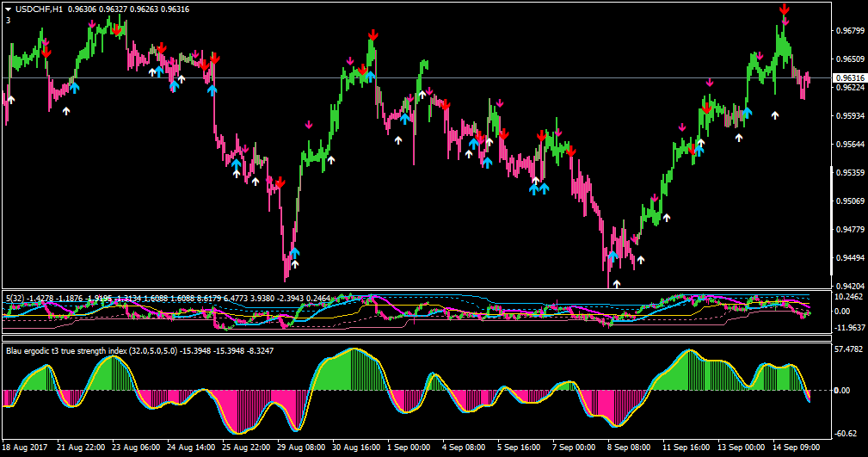Click the 0.96799 price axis label
Viewport: 868px width, 457px height.
click(x=850, y=30)
